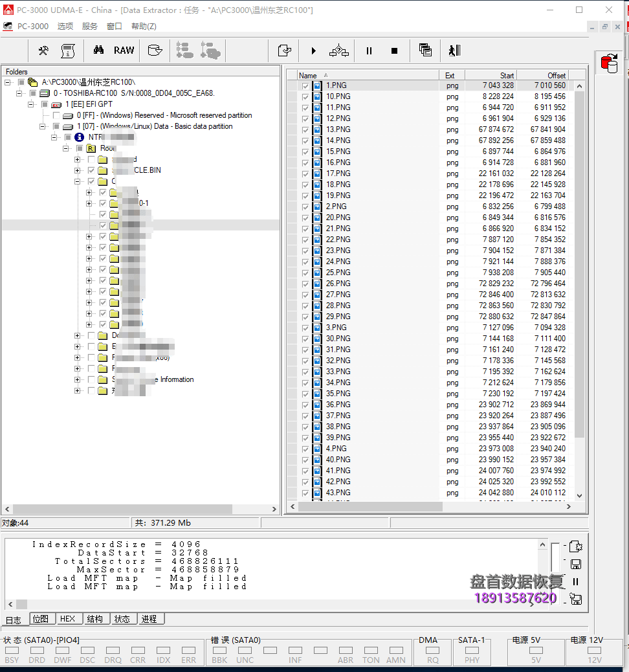
Task: Click the log settings icon beside the log
Action: [x=576, y=546]
